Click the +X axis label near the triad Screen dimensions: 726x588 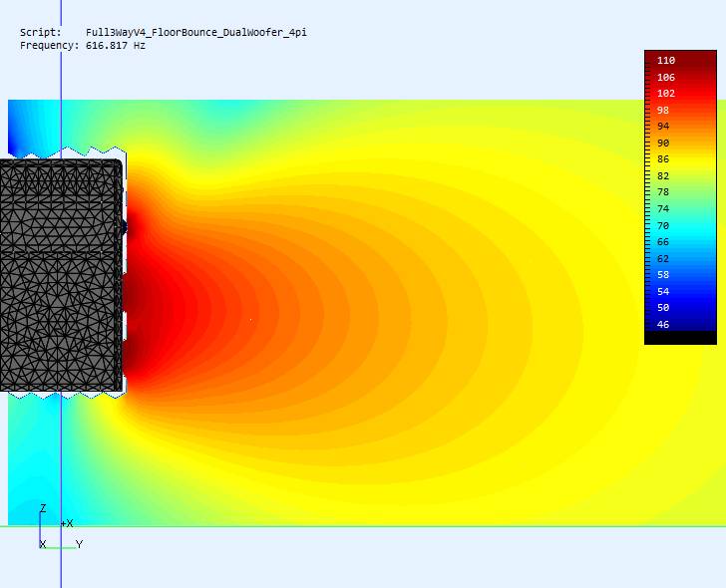point(67,523)
